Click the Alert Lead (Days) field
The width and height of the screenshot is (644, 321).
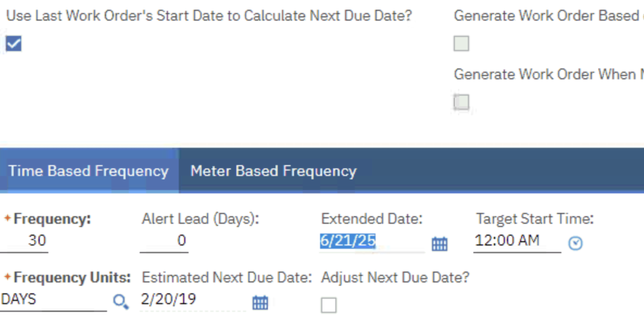[x=164, y=241]
